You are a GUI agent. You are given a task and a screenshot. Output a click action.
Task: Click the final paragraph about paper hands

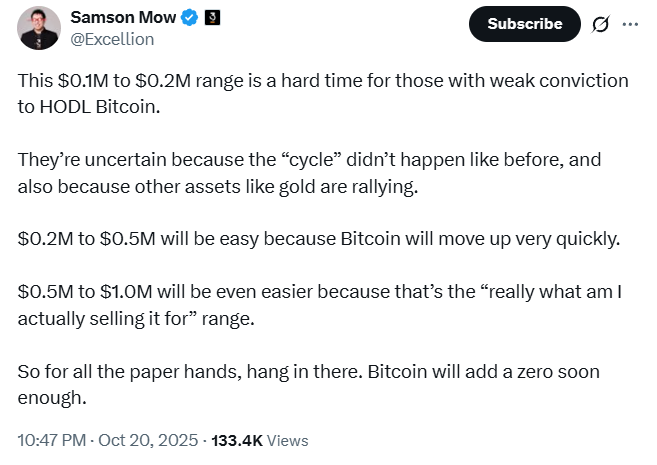click(308, 383)
